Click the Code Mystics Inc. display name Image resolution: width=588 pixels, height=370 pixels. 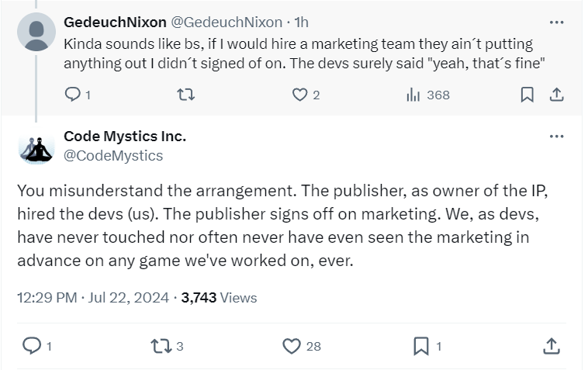coord(125,137)
